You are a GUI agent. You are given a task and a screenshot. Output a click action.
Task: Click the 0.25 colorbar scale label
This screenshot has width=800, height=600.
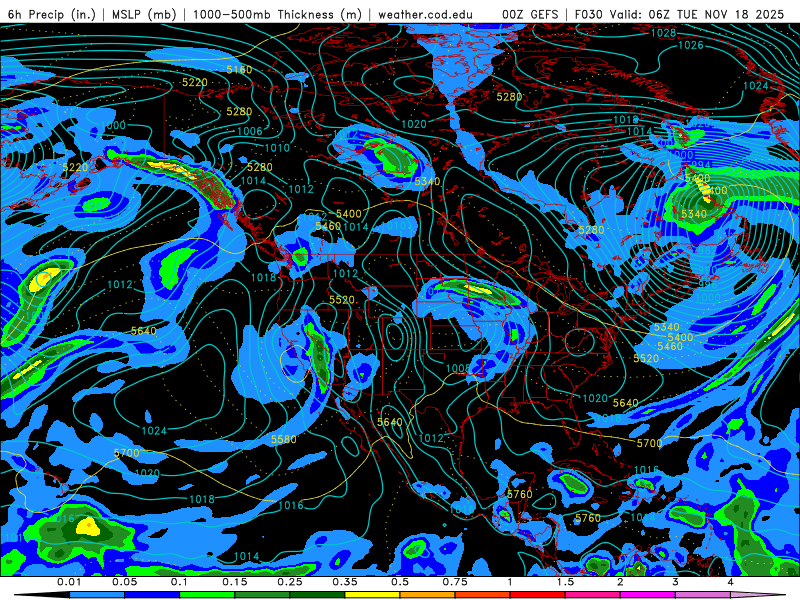pos(290,582)
